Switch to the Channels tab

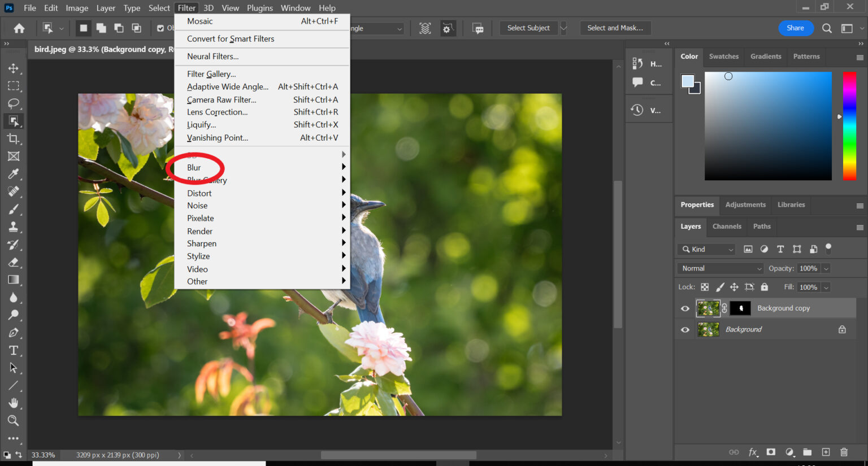tap(727, 227)
